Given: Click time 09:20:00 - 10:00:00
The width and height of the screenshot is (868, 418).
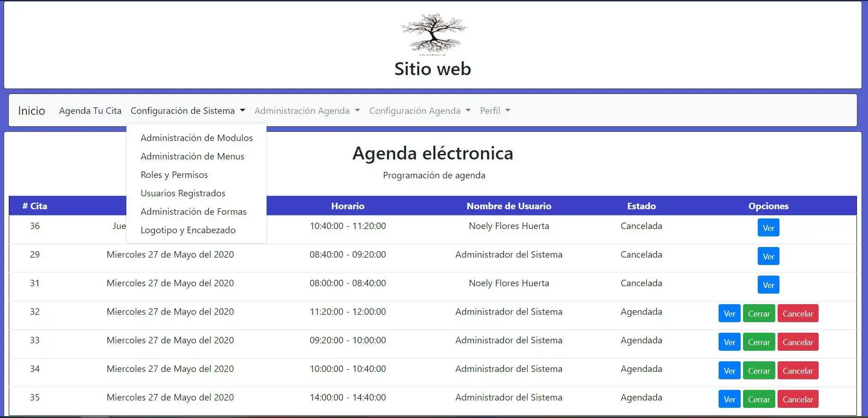Looking at the screenshot, I should pos(348,340).
